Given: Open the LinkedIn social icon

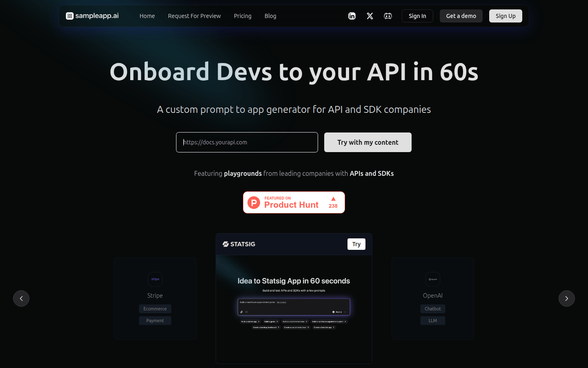Looking at the screenshot, I should tap(352, 16).
